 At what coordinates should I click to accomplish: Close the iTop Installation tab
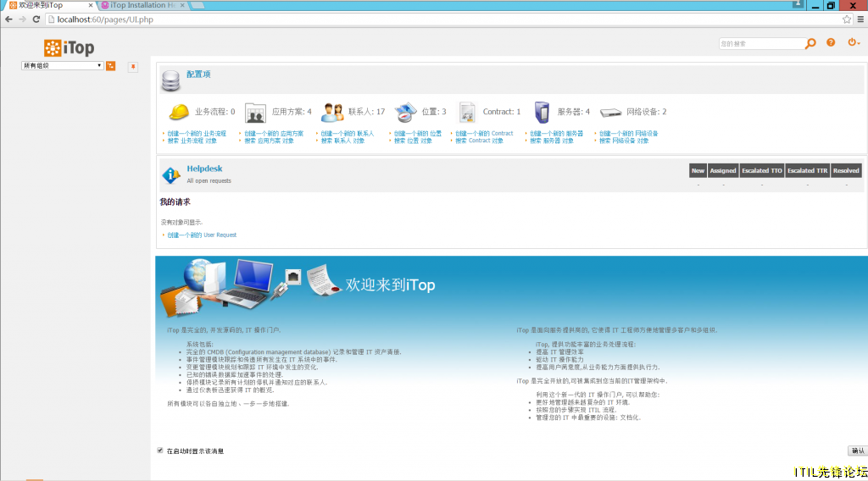coord(183,5)
